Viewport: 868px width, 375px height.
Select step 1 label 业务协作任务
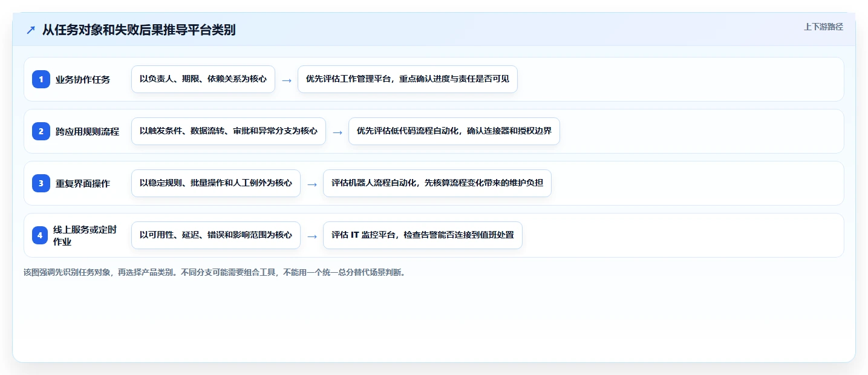(x=83, y=79)
